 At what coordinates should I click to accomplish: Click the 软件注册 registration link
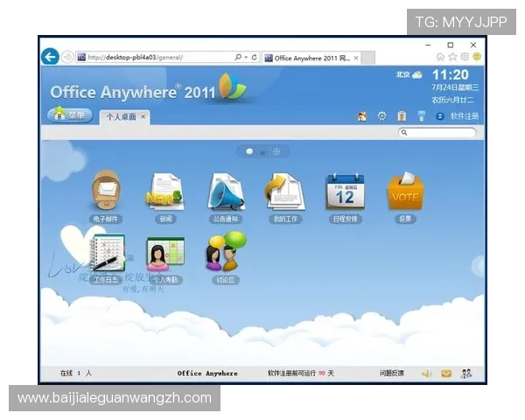point(464,115)
